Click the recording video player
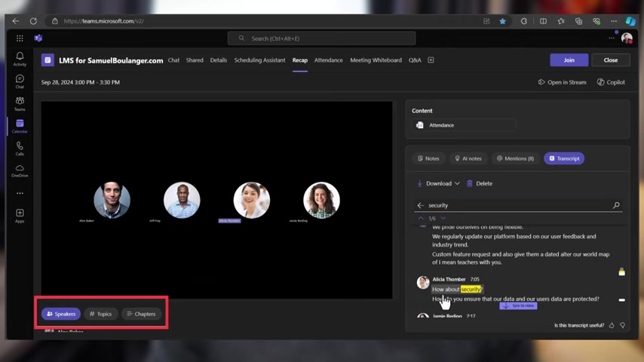This screenshot has width=644, height=362. [x=216, y=200]
